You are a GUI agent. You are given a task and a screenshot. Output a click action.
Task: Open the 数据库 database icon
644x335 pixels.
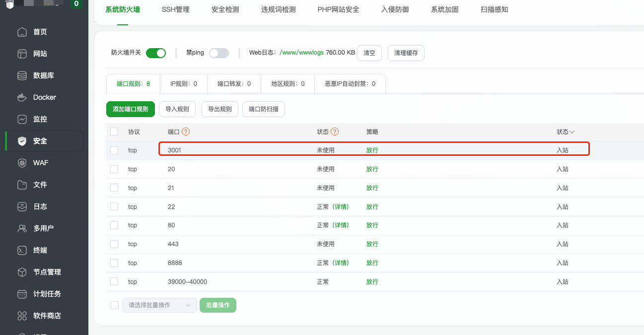(22, 75)
